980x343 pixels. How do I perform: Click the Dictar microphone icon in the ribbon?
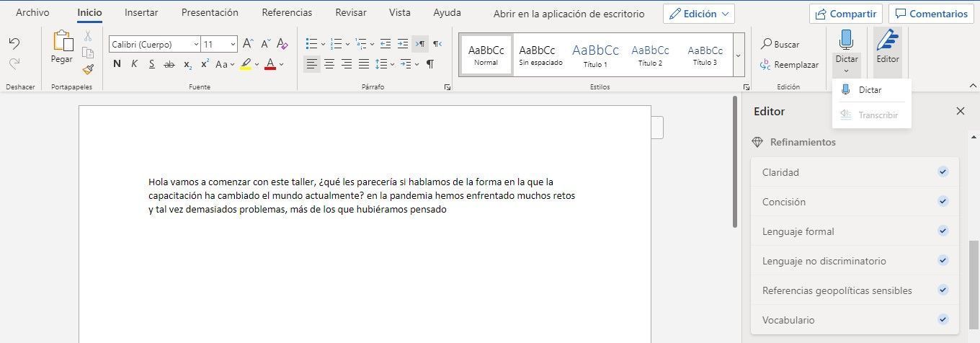846,40
